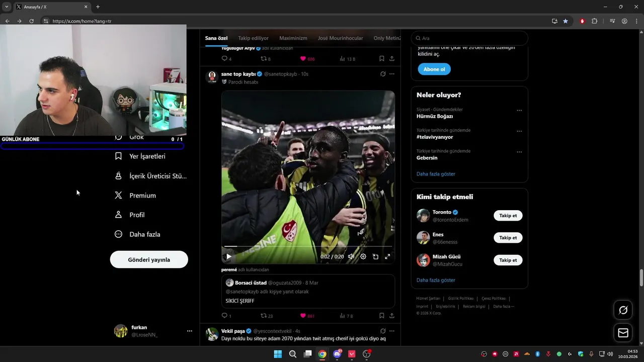Open the floating Grok button
Image resolution: width=644 pixels, height=362 pixels.
tap(623, 310)
